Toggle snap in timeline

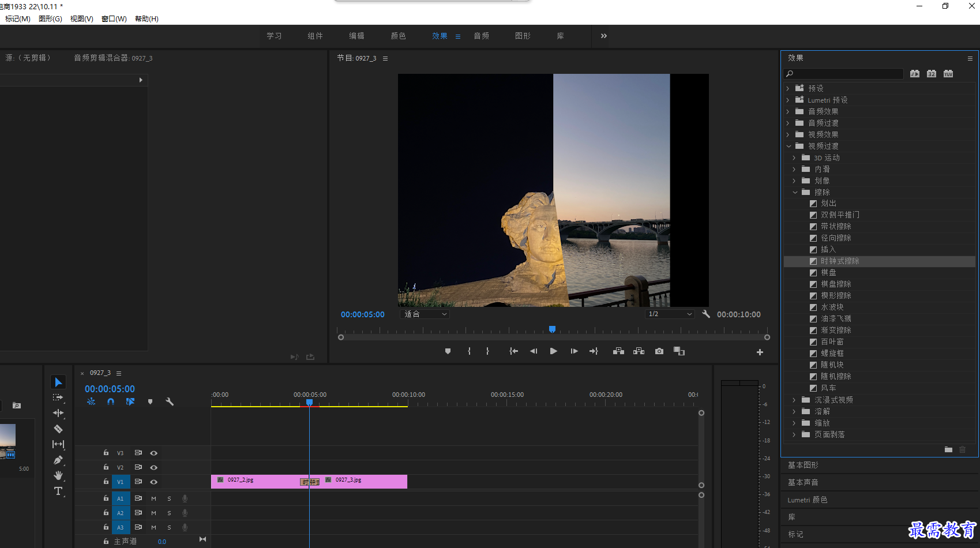111,401
